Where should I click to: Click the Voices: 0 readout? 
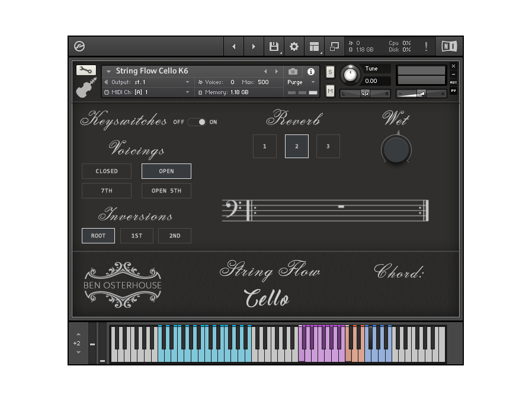(x=216, y=82)
